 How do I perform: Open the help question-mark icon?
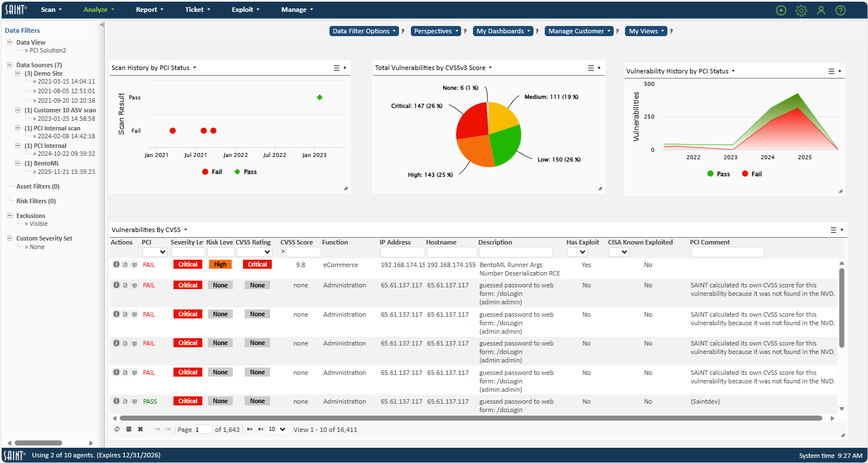(x=840, y=10)
